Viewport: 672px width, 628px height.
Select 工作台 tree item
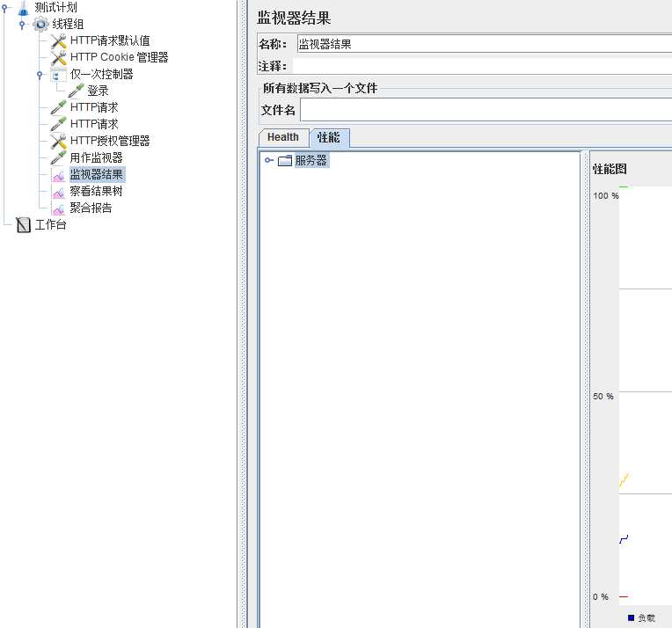[x=50, y=224]
